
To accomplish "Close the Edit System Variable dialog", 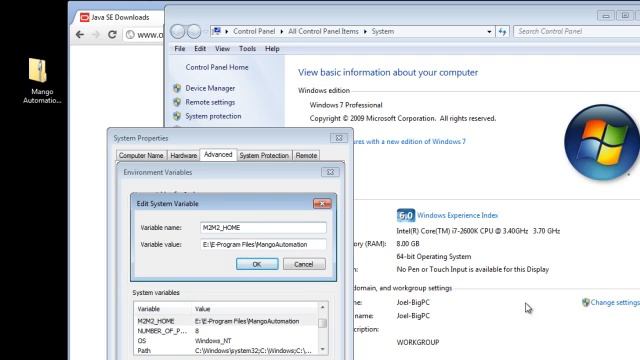I will pyautogui.click(x=322, y=203).
